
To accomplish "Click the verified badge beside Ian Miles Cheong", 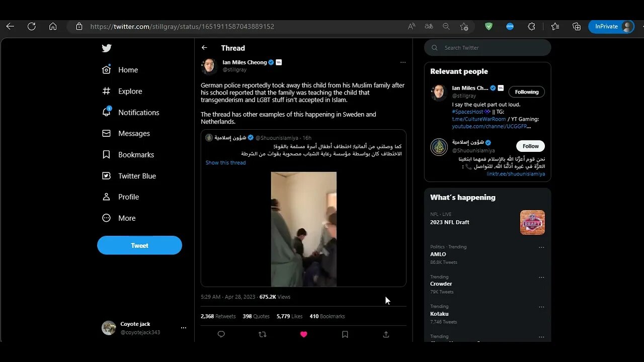I will [271, 62].
